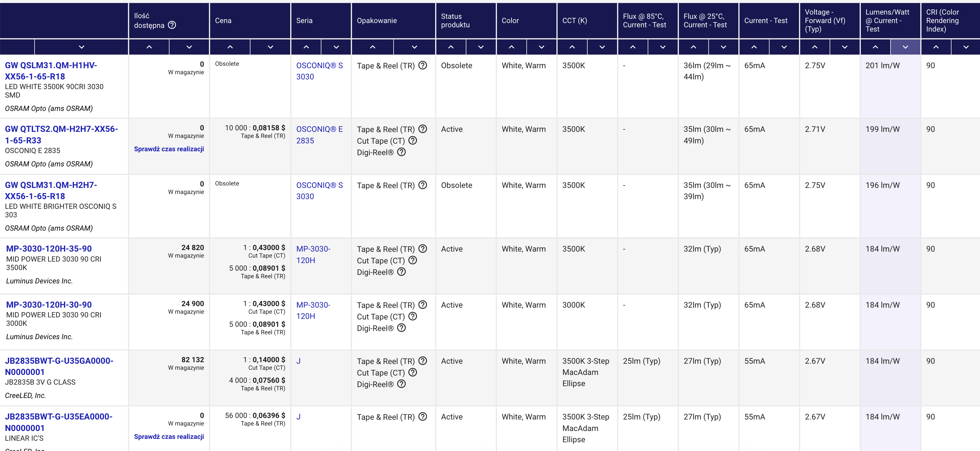
Task: Sort Color column descending
Action: click(x=542, y=47)
